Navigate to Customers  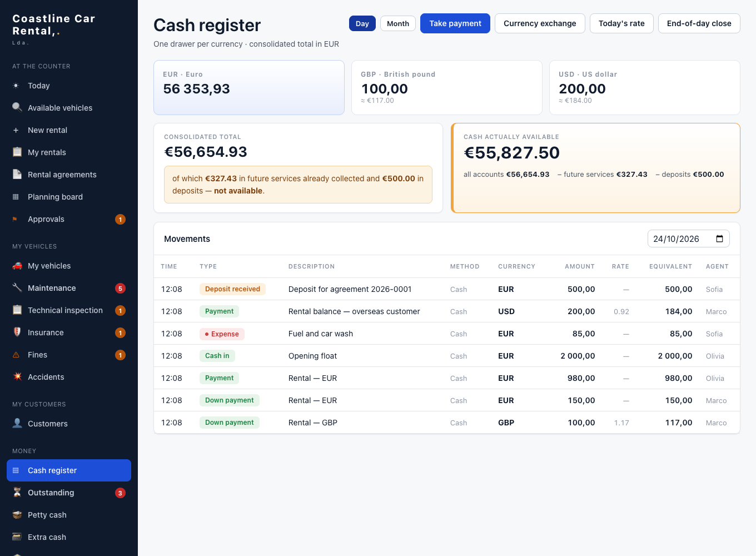(x=69, y=424)
